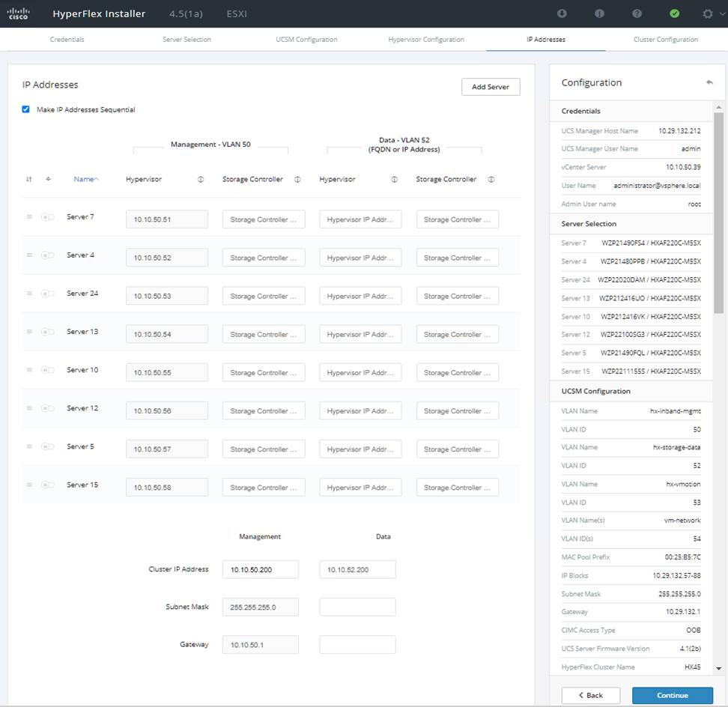This screenshot has height=707, width=728.
Task: Click the Back button
Action: pos(591,695)
